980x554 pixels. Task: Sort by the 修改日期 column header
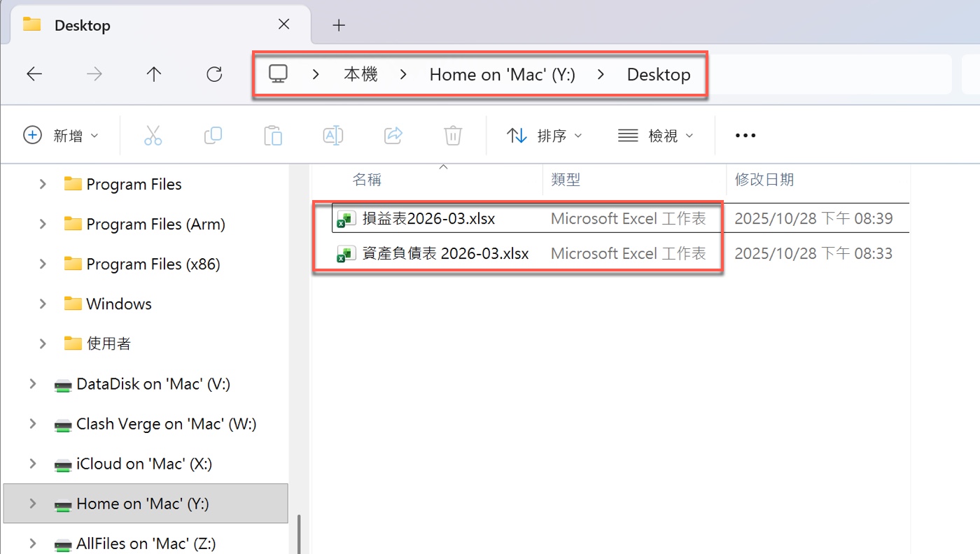(x=764, y=179)
